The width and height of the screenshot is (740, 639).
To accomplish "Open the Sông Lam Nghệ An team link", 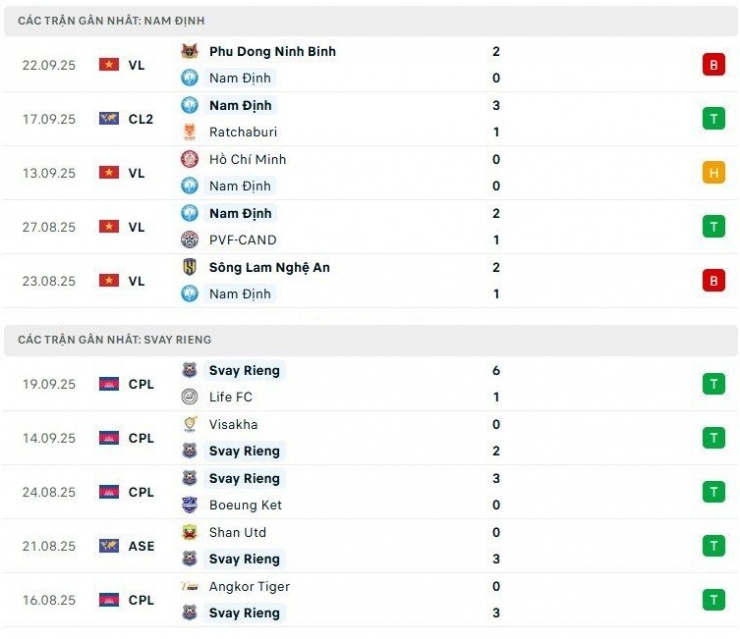I will click(269, 267).
